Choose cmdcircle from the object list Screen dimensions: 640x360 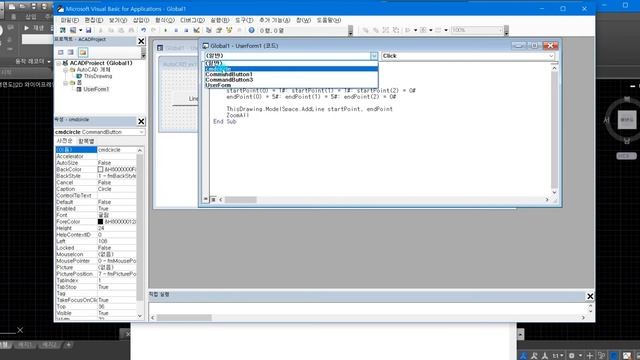pos(291,69)
